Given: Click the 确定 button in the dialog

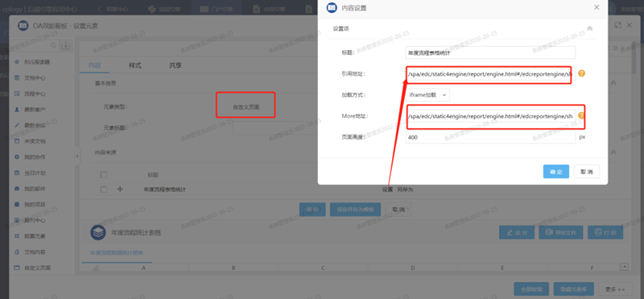Looking at the screenshot, I should (556, 172).
